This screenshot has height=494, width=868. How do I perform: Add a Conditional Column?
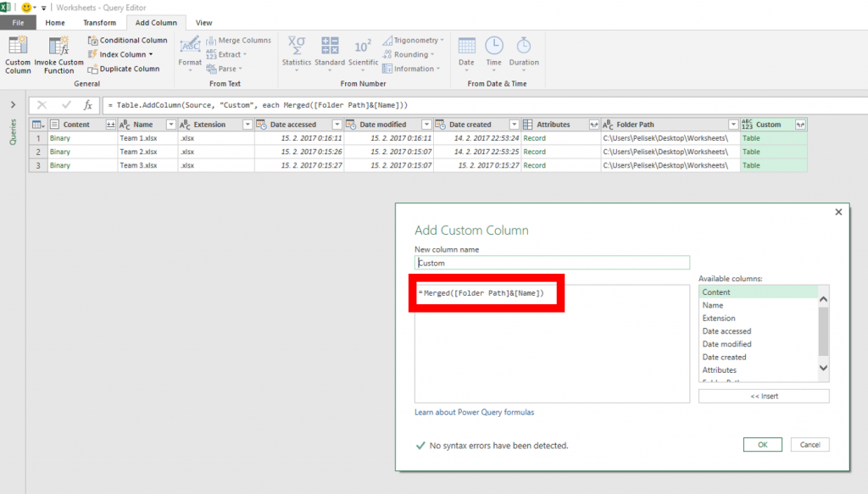127,41
